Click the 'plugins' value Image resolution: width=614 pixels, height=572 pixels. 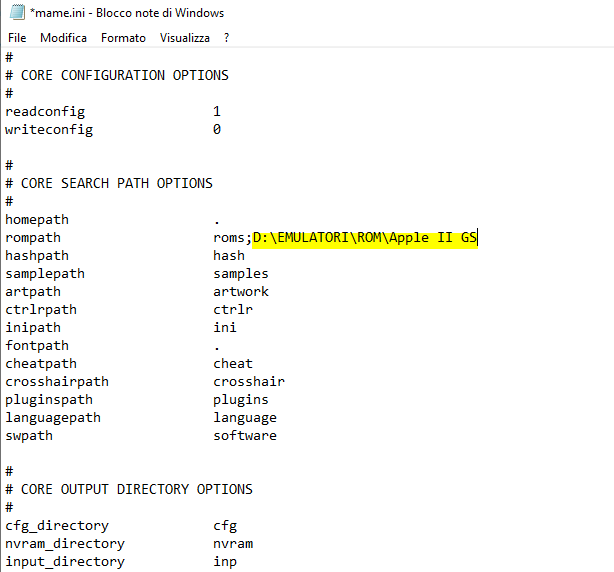(241, 400)
